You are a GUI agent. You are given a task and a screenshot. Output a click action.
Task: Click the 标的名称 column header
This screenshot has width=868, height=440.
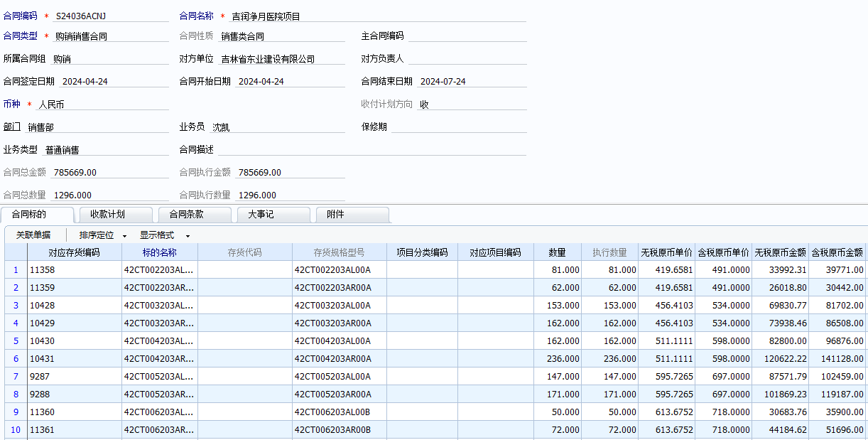coord(160,252)
